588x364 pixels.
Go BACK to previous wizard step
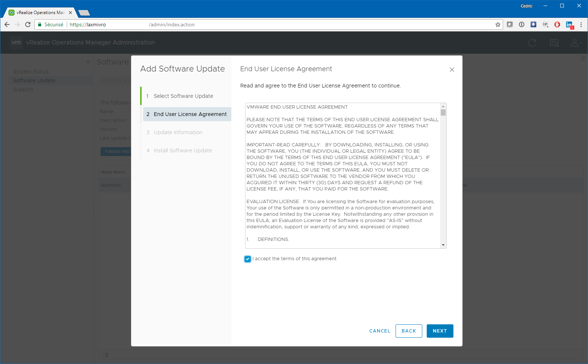[409, 331]
